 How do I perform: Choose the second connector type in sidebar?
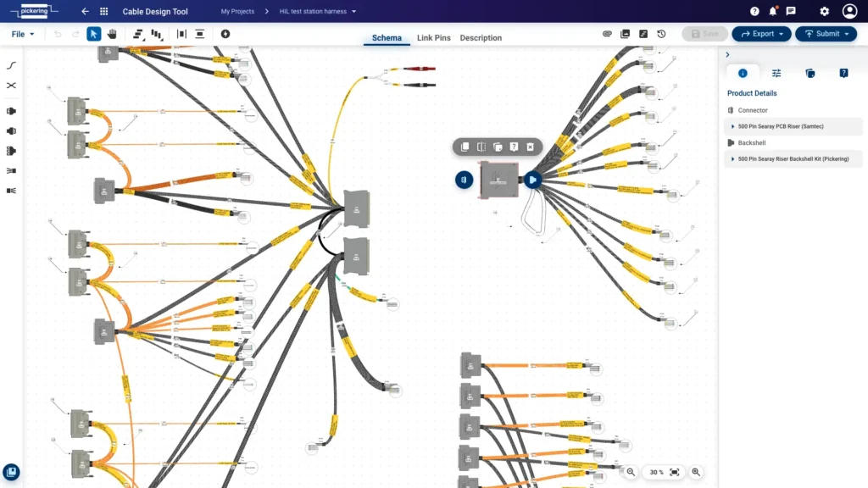[11, 131]
